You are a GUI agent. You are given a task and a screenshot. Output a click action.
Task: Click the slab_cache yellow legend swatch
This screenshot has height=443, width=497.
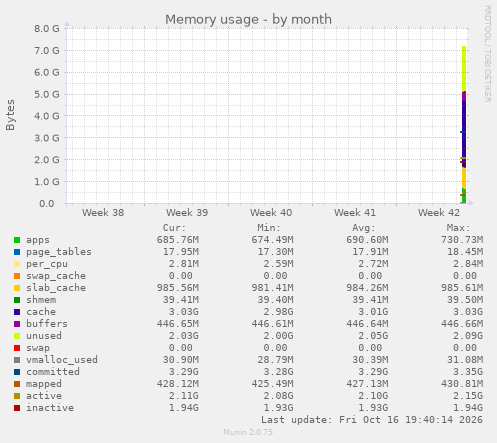click(x=17, y=288)
